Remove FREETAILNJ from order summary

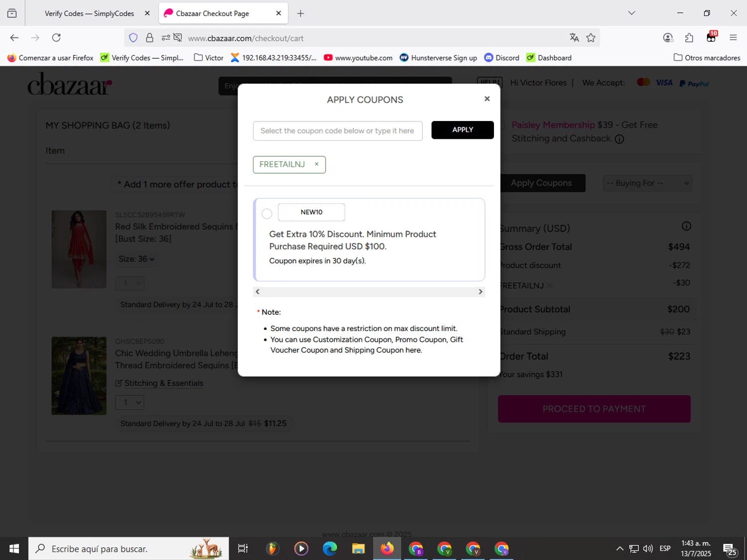549,286
